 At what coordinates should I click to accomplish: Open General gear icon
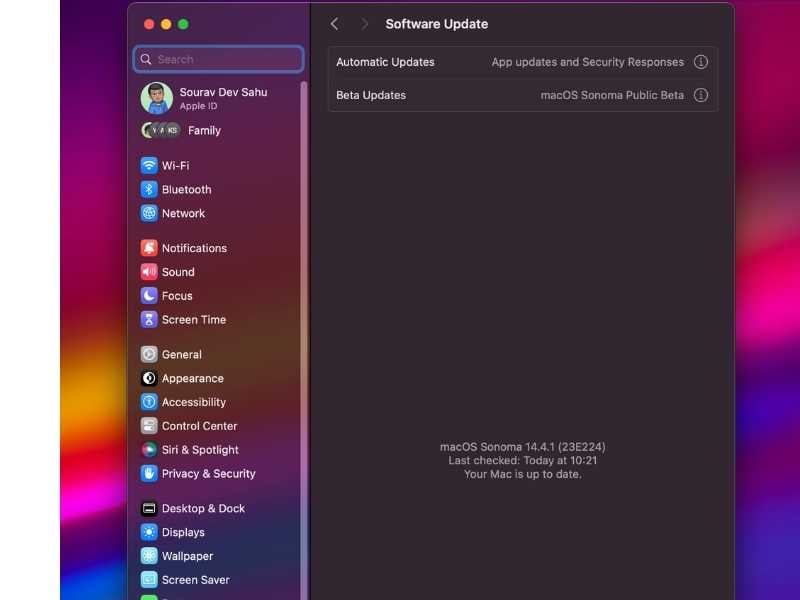pos(149,354)
